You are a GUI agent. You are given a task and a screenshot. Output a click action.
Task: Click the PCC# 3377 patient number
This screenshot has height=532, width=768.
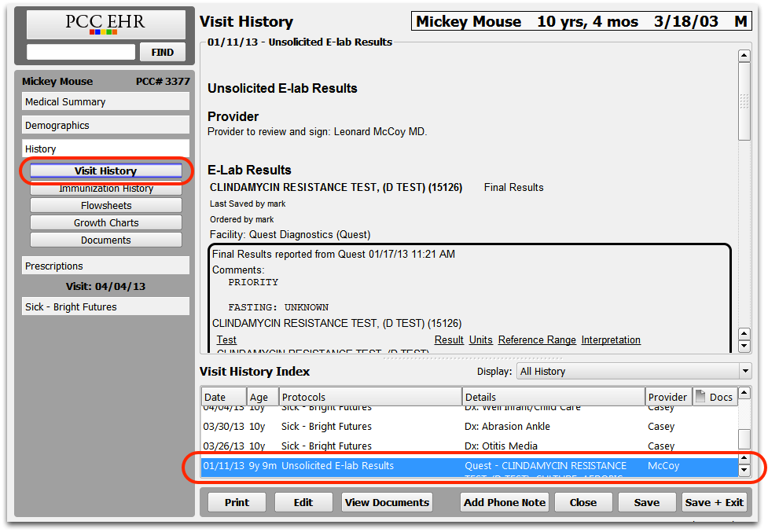[163, 81]
